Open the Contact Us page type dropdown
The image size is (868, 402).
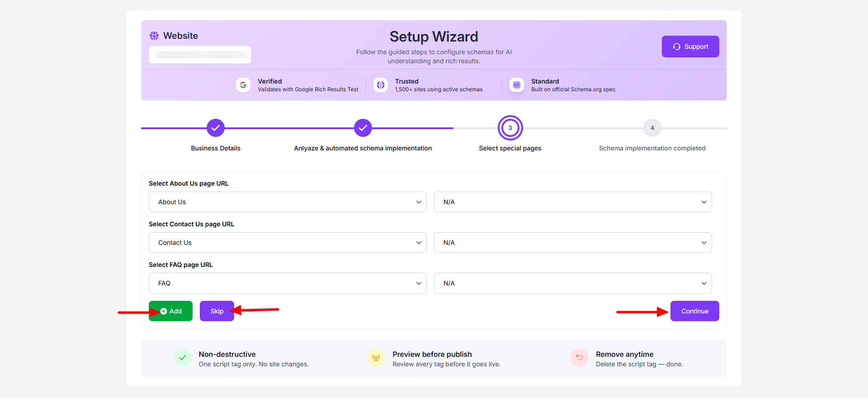coord(288,243)
